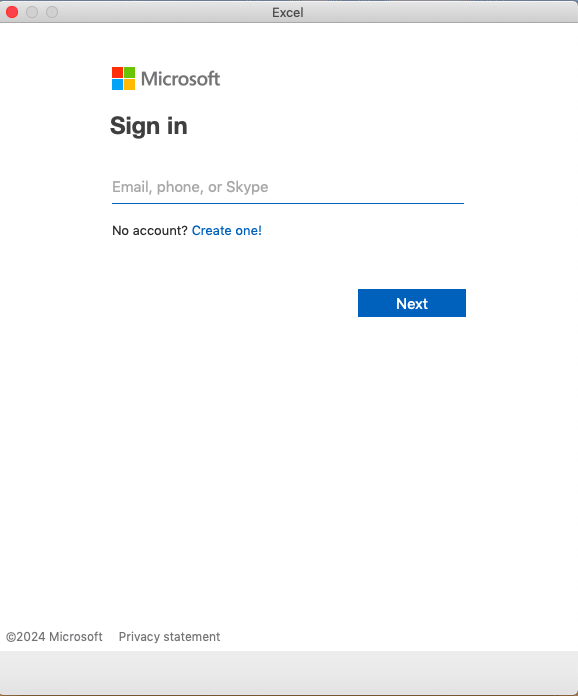The image size is (578, 696).
Task: Click the Microsoft four-square logo
Action: click(123, 79)
